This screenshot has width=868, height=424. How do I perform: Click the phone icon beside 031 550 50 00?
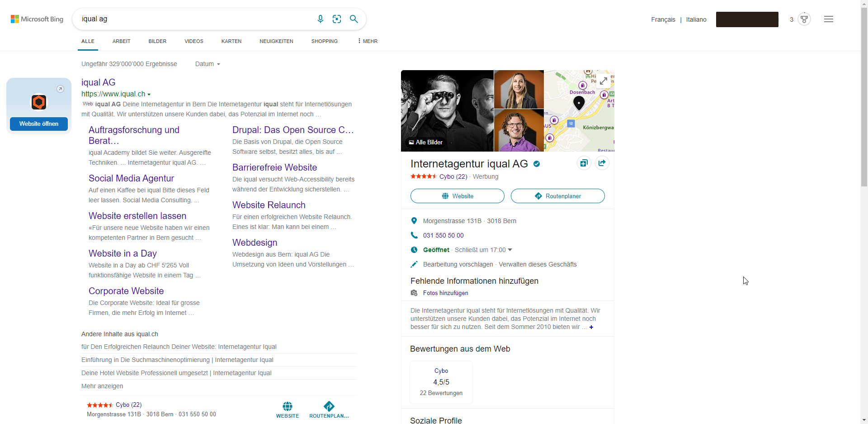tap(414, 235)
